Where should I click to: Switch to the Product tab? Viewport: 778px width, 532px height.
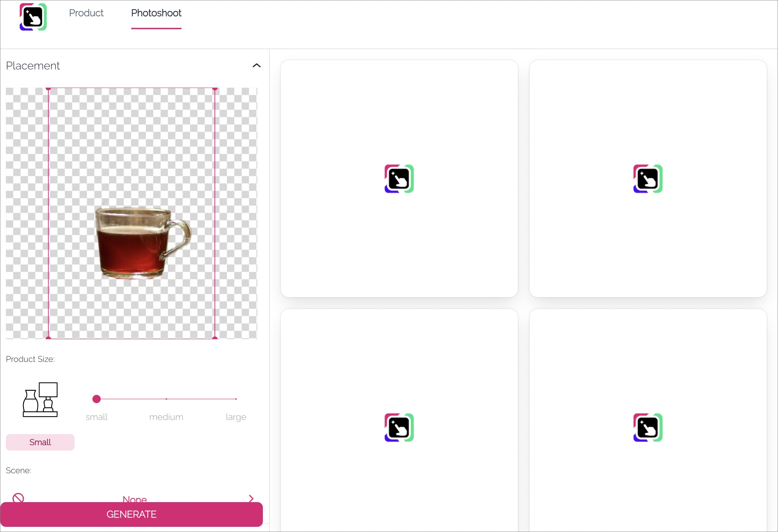pyautogui.click(x=86, y=13)
